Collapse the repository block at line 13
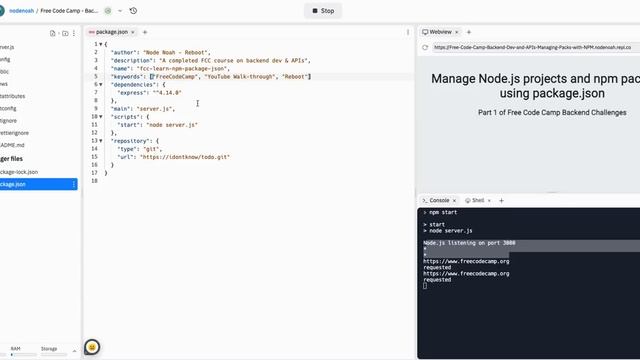Image resolution: width=640 pixels, height=360 pixels. [x=101, y=141]
